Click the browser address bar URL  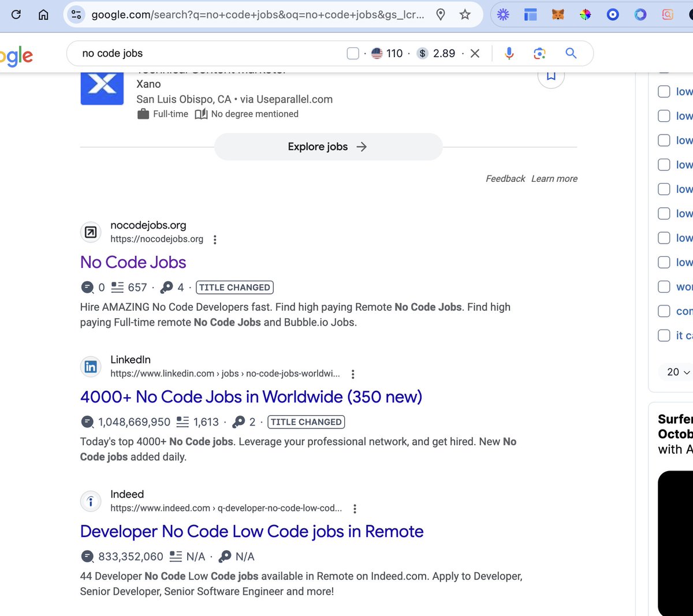258,14
